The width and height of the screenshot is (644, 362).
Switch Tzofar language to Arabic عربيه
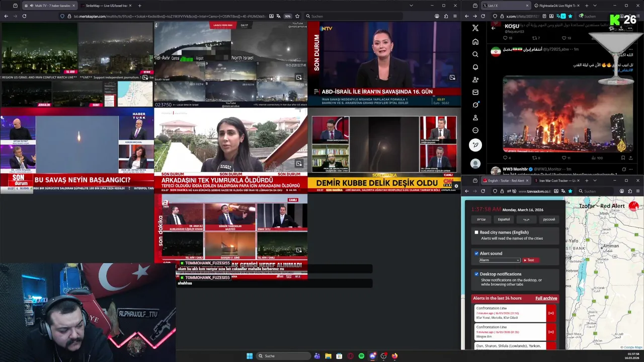(526, 219)
